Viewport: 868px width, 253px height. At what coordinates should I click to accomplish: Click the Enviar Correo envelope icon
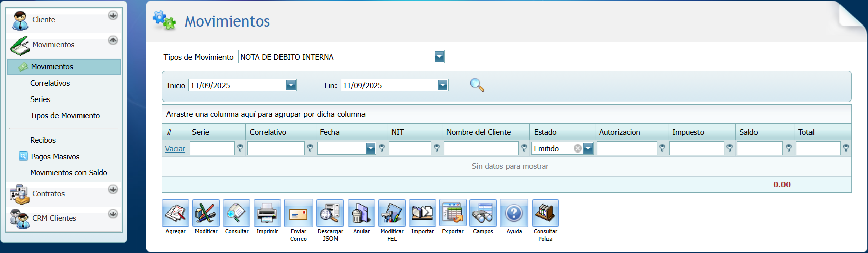[x=298, y=213]
